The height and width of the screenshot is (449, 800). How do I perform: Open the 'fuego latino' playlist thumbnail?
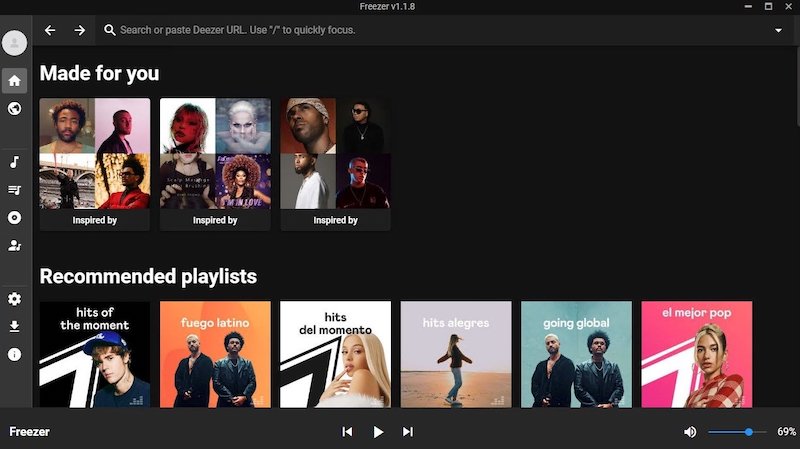click(x=215, y=354)
